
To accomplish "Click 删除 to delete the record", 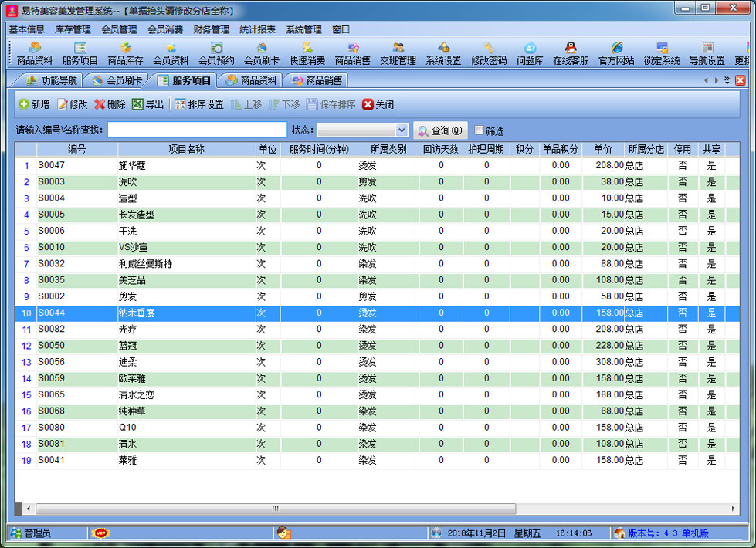I will point(110,104).
